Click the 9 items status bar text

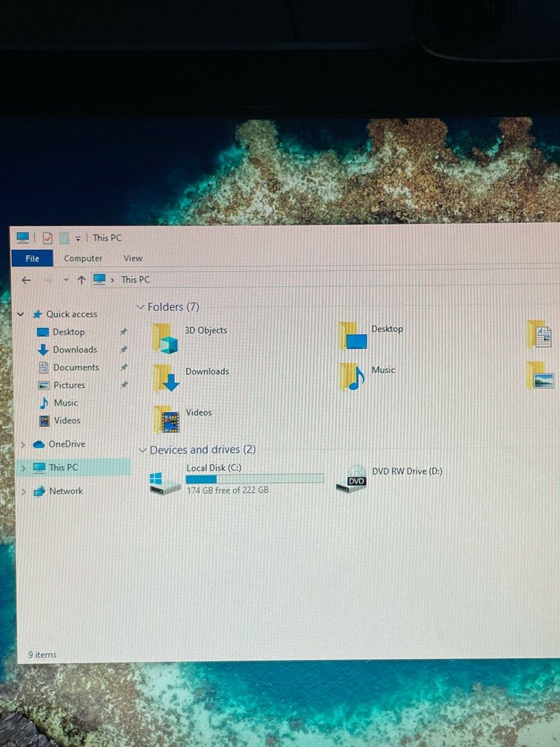coord(41,654)
